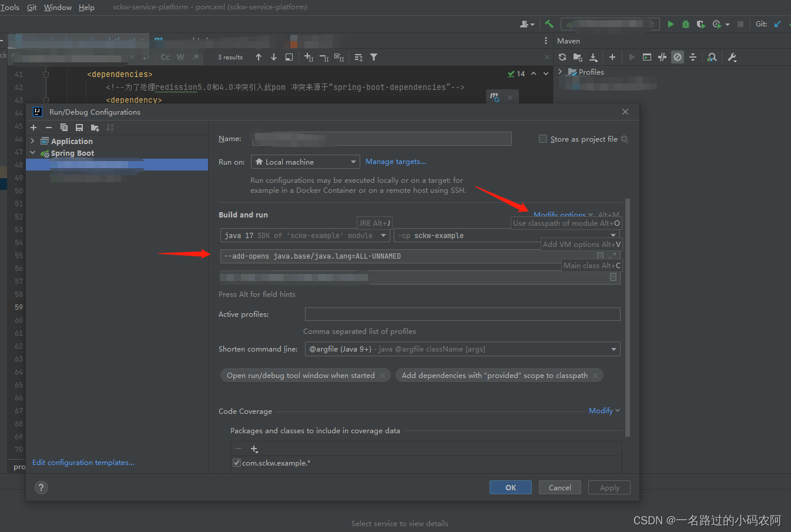Copy the selected run configuration
The width and height of the screenshot is (791, 532).
(64, 127)
